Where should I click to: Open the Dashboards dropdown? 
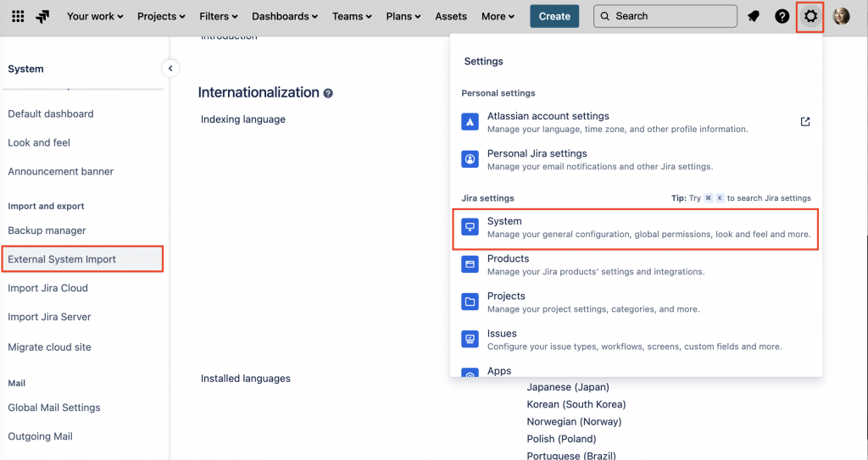tap(285, 16)
